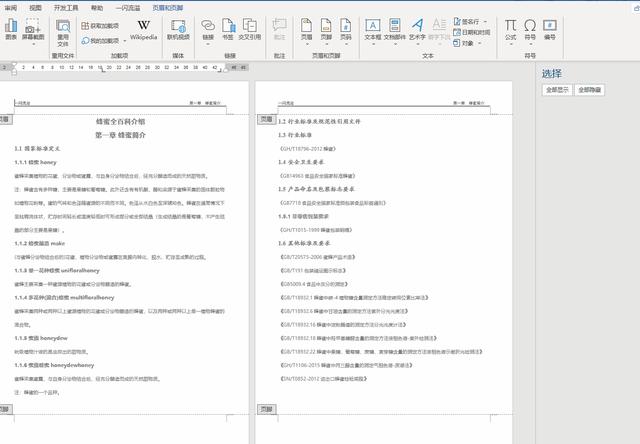Click the 页眉 header tag on left page
The width and height of the screenshot is (640, 444).
click(5, 119)
